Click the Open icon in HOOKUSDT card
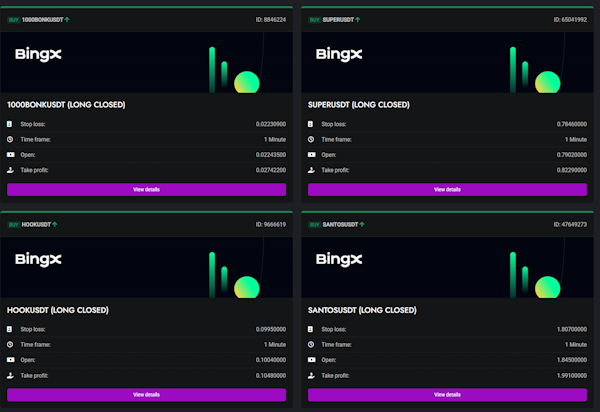This screenshot has width=600, height=412. point(10,360)
